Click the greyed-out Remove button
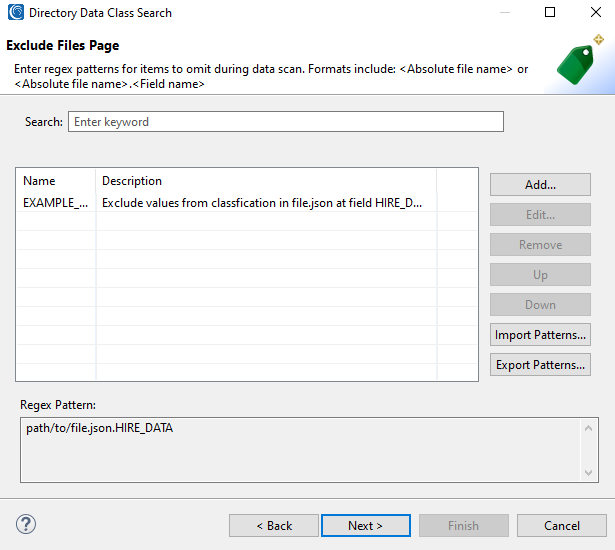Screen dimensions: 615x550 540,245
